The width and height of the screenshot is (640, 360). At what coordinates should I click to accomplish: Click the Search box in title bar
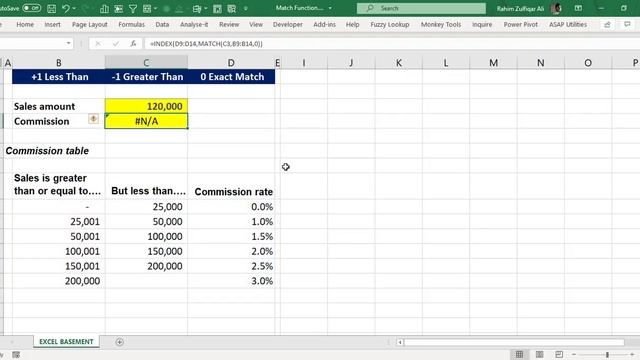(421, 8)
